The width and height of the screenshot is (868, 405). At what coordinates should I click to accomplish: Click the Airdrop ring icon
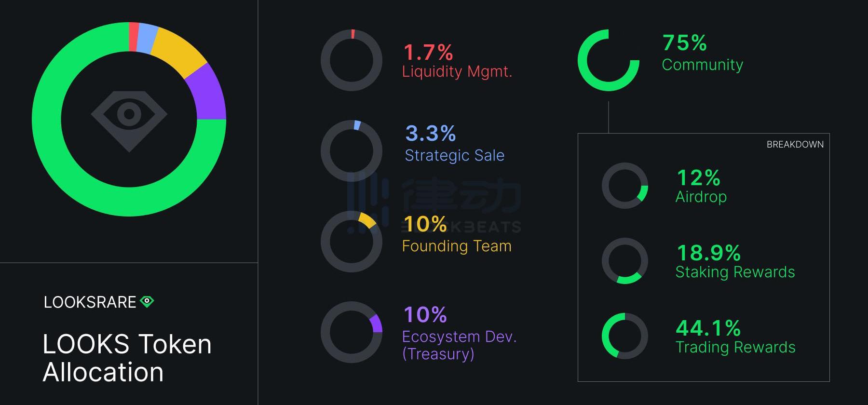tap(625, 186)
